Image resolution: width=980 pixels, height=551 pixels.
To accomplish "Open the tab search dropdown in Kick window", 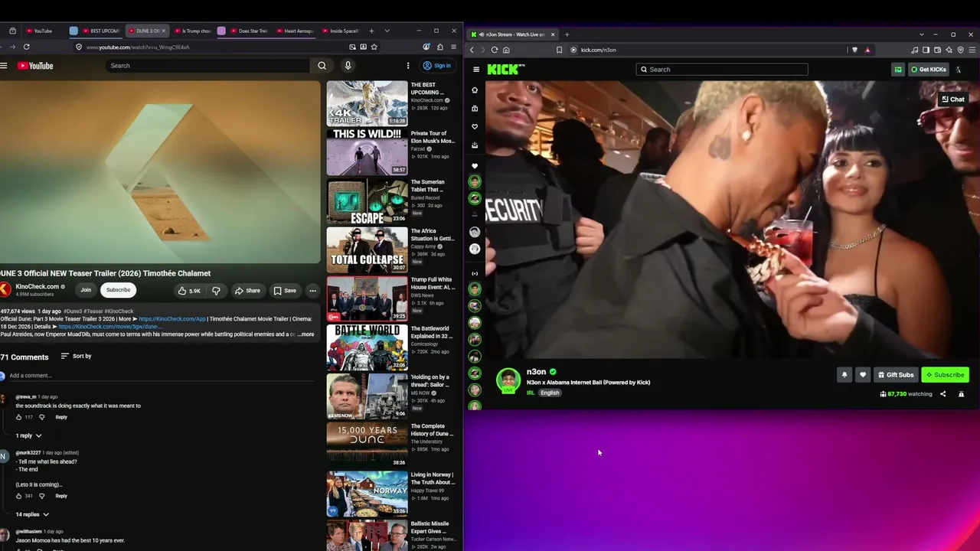I will [922, 34].
